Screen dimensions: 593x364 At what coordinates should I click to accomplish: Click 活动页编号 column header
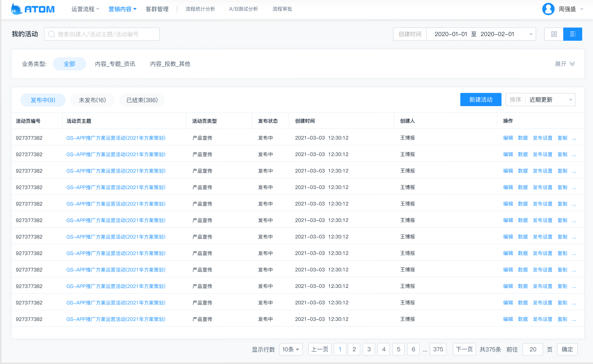click(28, 121)
